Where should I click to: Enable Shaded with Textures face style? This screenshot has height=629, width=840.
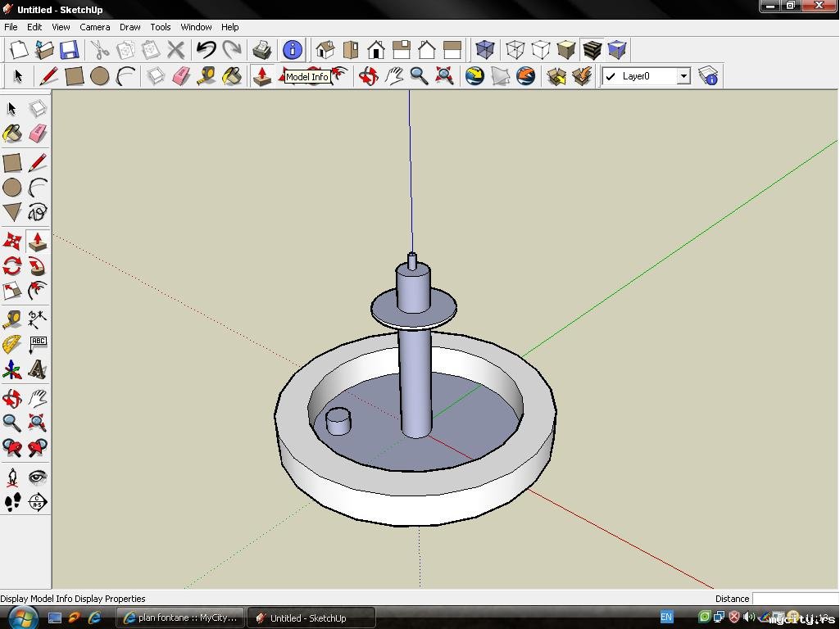(592, 50)
